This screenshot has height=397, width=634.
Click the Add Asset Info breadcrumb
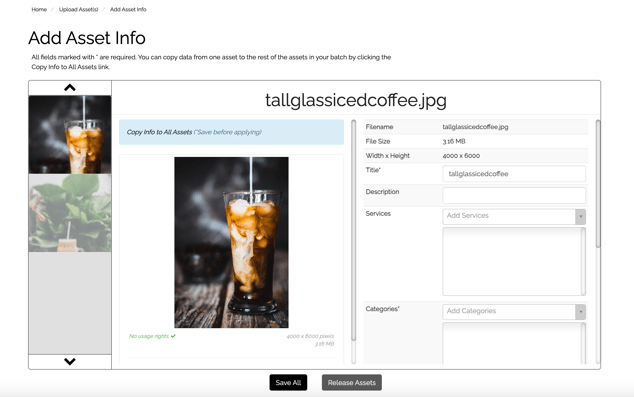pos(128,9)
